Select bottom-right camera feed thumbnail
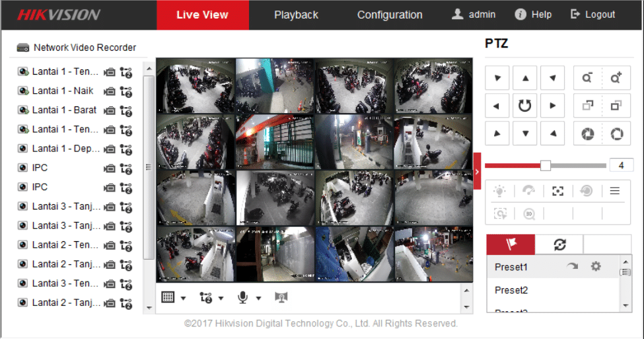 433,254
